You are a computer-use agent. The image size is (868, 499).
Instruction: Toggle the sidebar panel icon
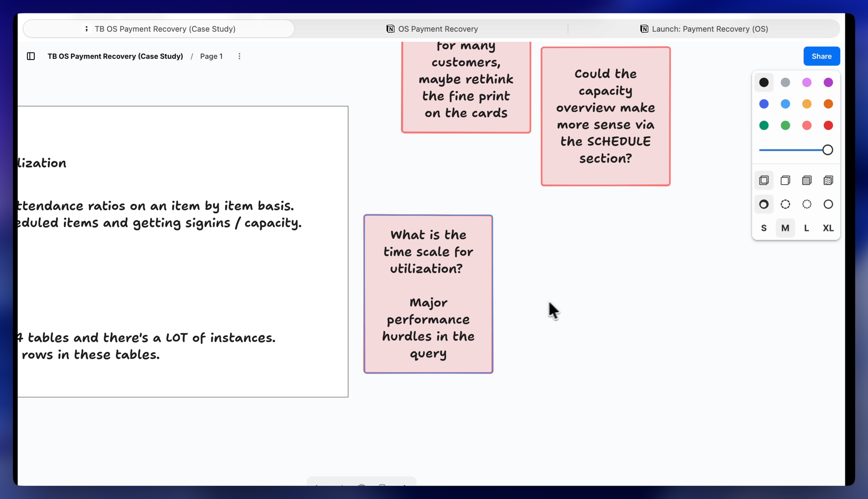(x=31, y=56)
